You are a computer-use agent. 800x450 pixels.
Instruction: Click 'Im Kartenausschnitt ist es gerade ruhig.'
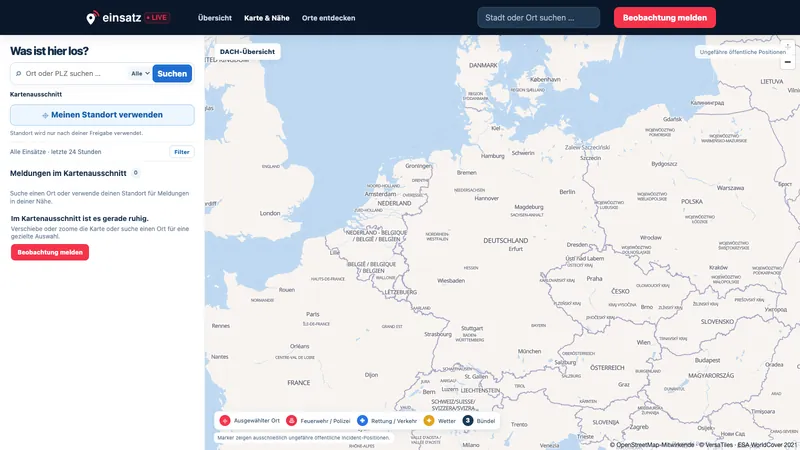coord(80,218)
